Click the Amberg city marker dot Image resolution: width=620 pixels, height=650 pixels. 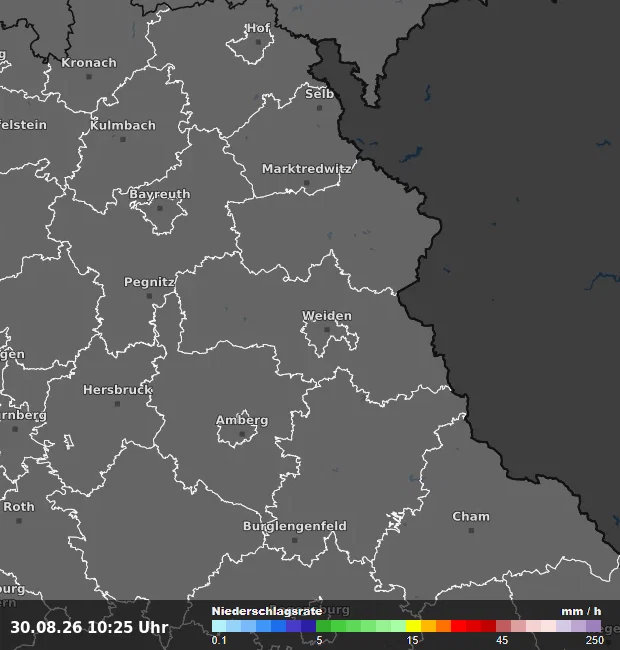click(x=242, y=434)
